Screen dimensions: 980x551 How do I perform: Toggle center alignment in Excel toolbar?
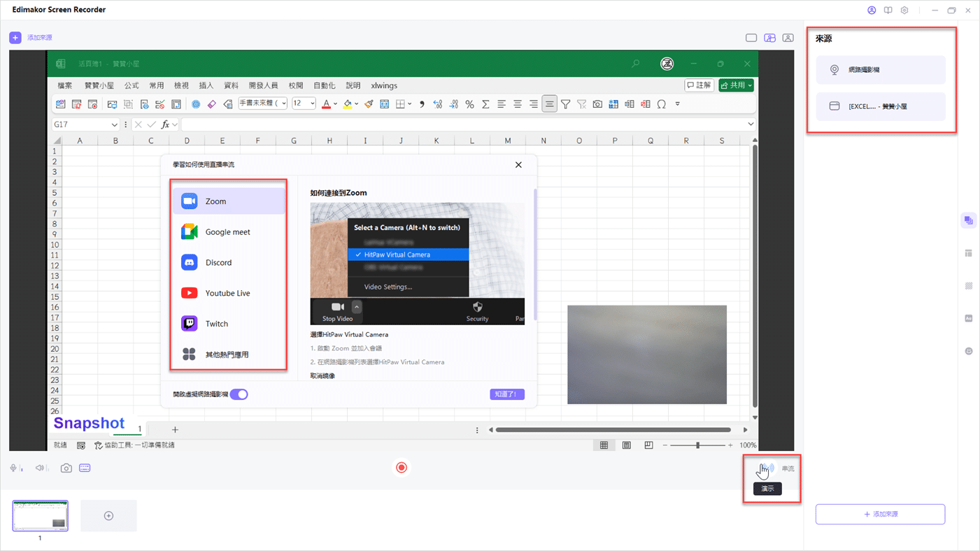click(x=518, y=104)
